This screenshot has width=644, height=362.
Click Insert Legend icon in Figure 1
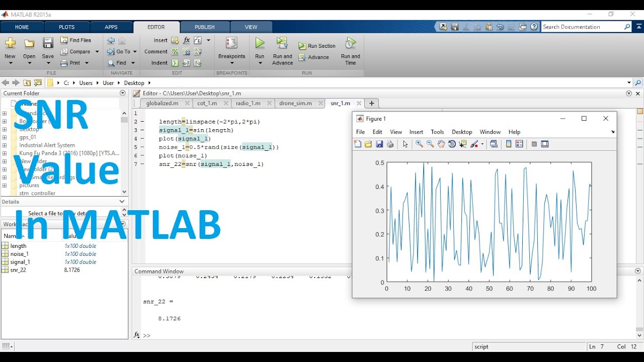pos(519,144)
